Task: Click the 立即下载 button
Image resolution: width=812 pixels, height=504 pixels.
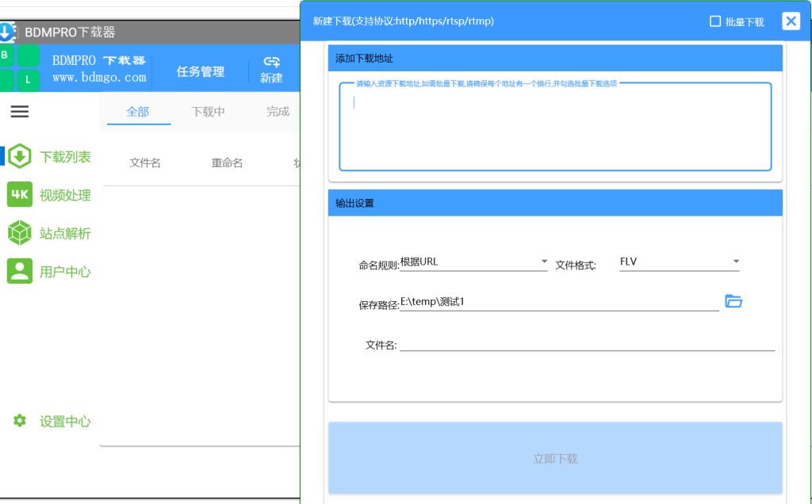Action: pyautogui.click(x=555, y=458)
